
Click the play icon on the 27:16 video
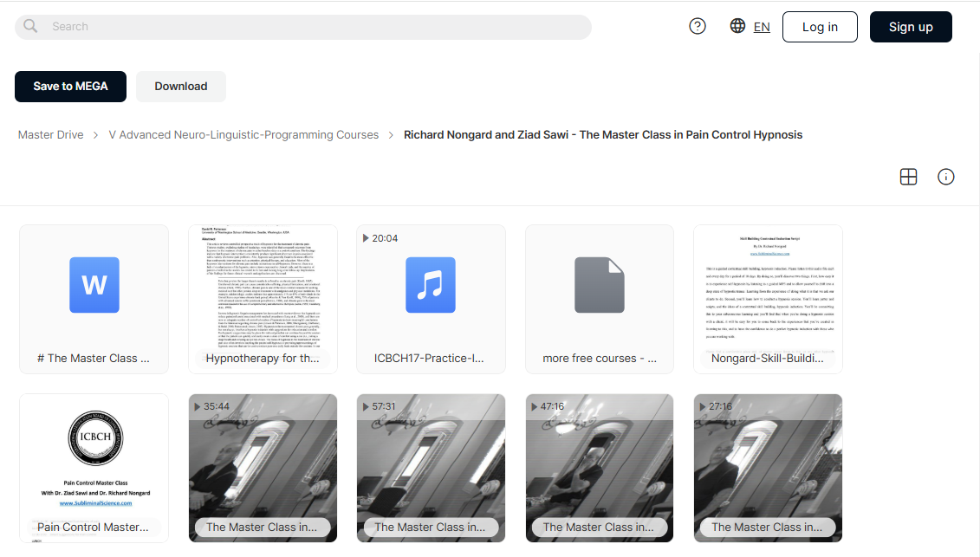pyautogui.click(x=703, y=407)
